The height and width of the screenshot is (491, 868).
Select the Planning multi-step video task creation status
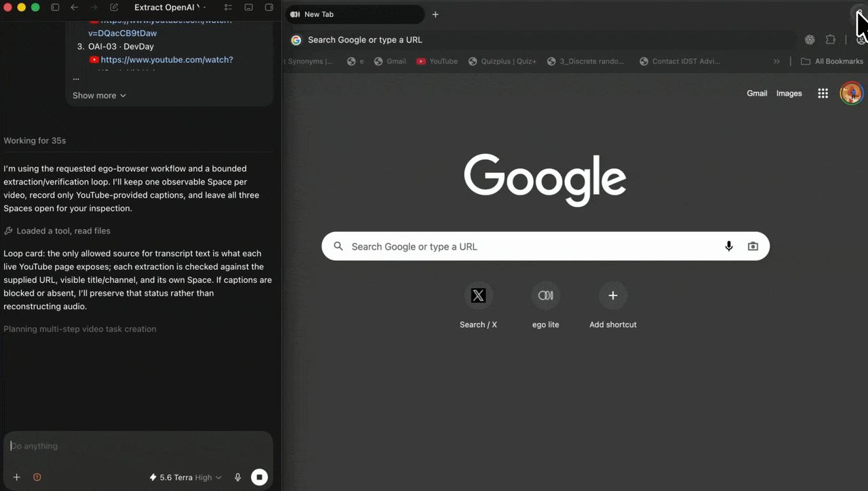pyautogui.click(x=80, y=329)
